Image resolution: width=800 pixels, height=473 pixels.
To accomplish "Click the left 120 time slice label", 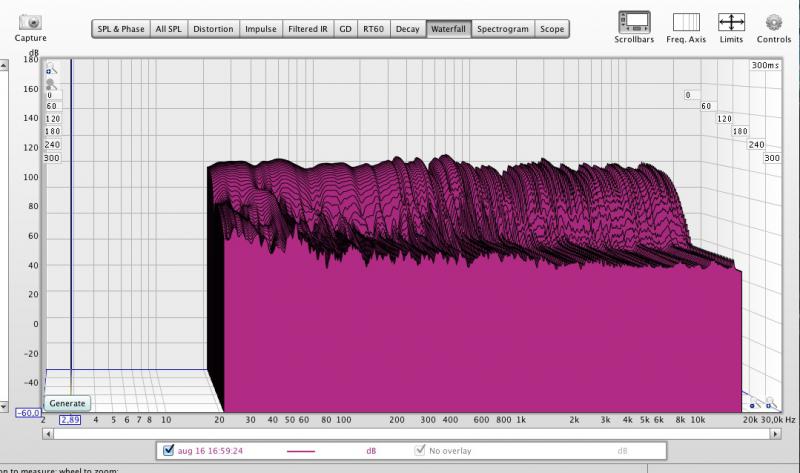I will (53, 119).
